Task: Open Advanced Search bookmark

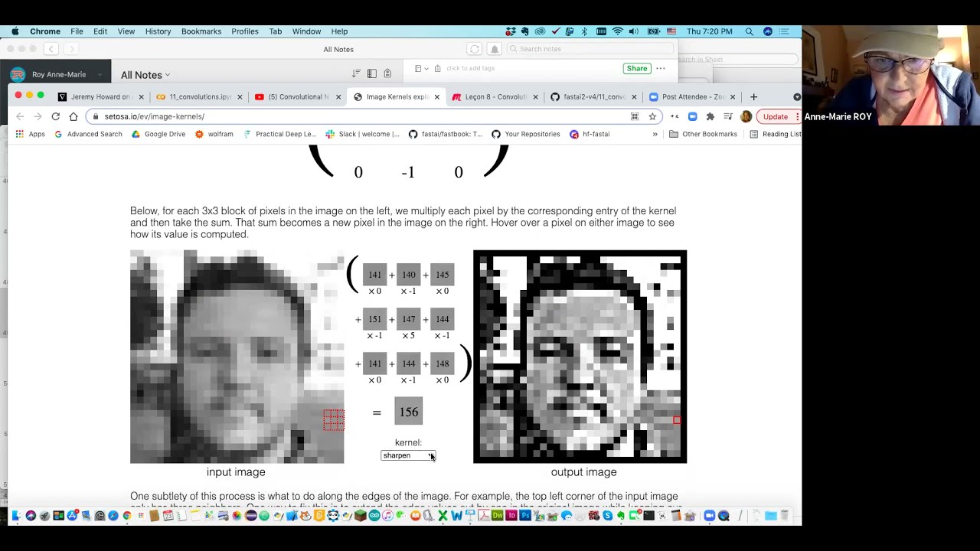Action: (x=87, y=134)
